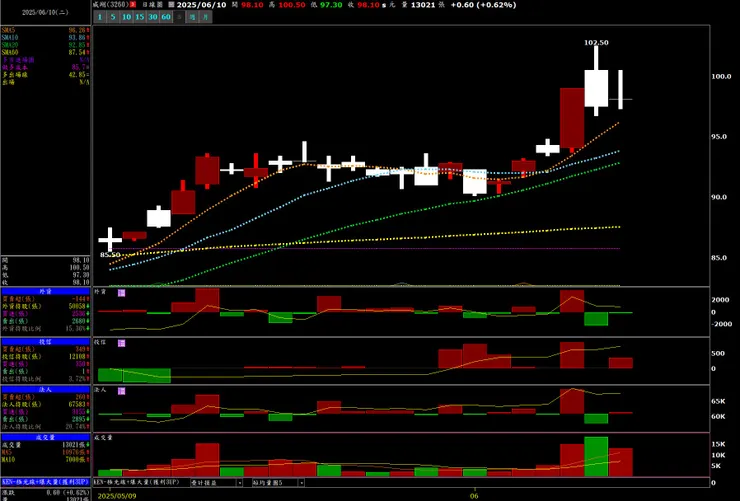Switch to the 10-minute chart period
Image resolution: width=740 pixels, height=501 pixels.
tap(126, 17)
